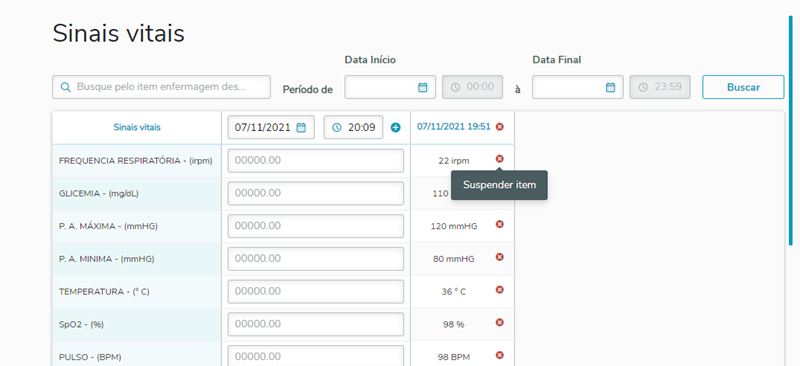Click the P. A. MINIMA value input
The width and height of the screenshot is (800, 366).
click(316, 259)
